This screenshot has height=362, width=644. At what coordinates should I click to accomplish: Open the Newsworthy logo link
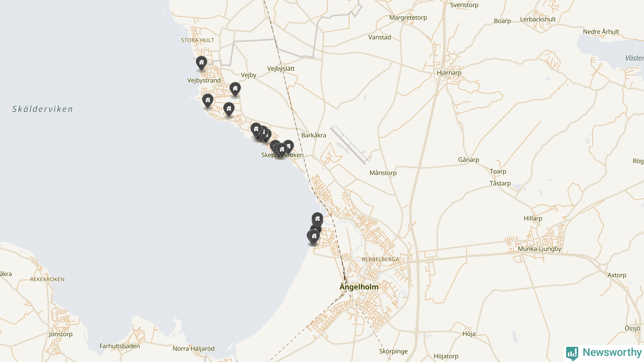tap(604, 353)
